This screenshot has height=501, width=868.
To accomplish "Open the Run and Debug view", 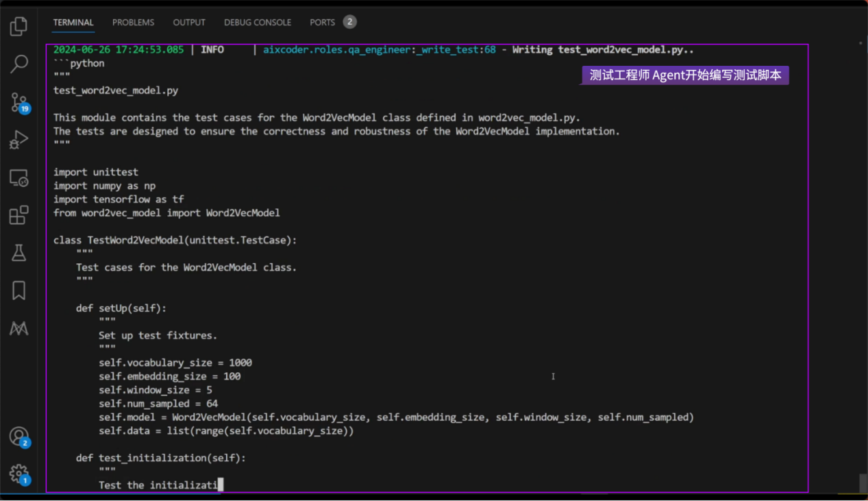I will click(x=18, y=140).
